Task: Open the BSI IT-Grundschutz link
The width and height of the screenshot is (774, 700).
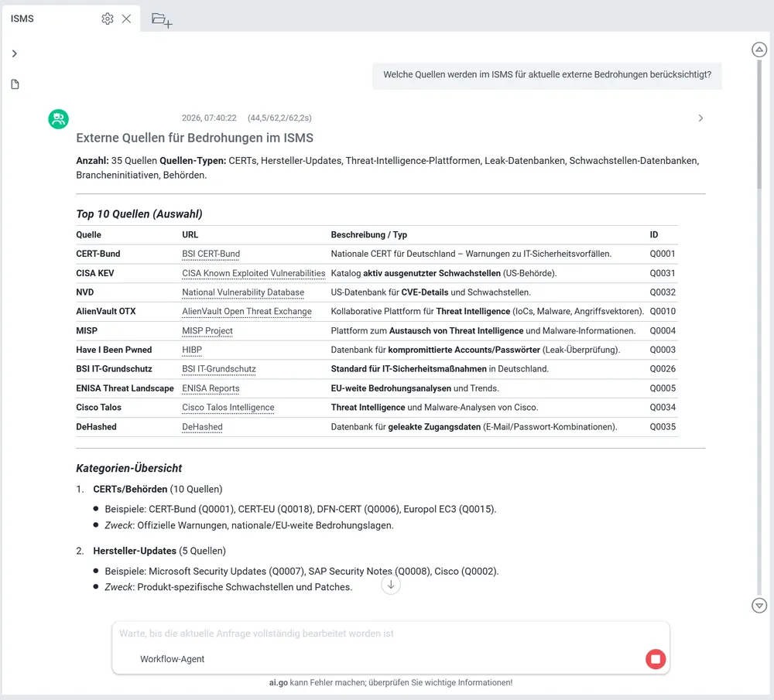Action: 219,369
